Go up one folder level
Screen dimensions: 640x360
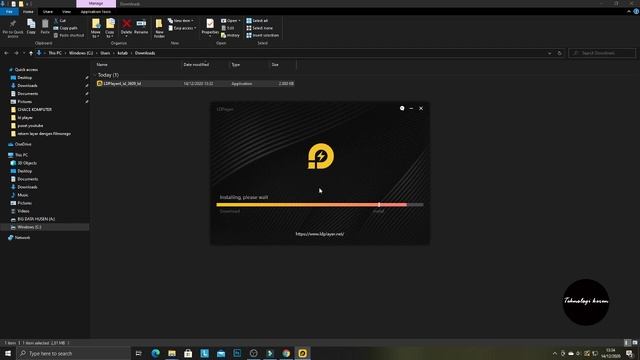(31, 53)
